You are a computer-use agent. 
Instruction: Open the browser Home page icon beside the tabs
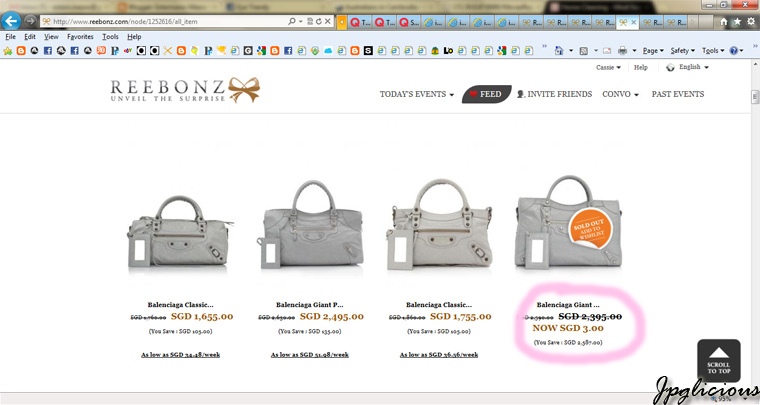[723, 21]
